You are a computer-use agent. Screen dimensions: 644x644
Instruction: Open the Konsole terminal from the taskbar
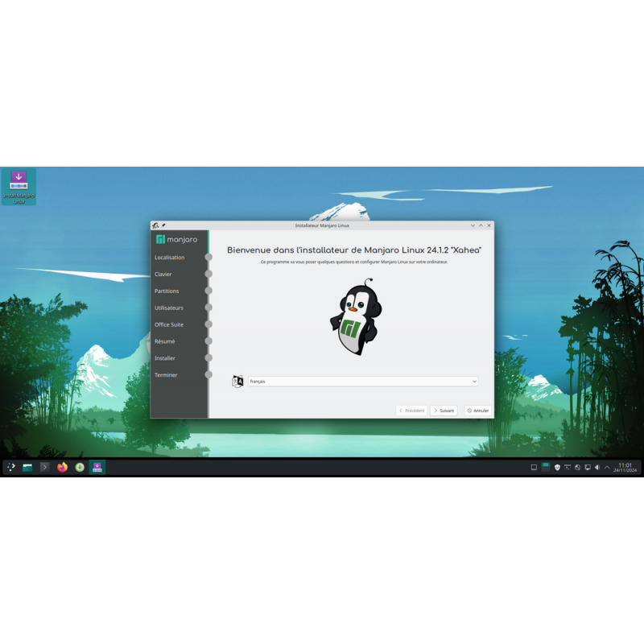click(45, 467)
